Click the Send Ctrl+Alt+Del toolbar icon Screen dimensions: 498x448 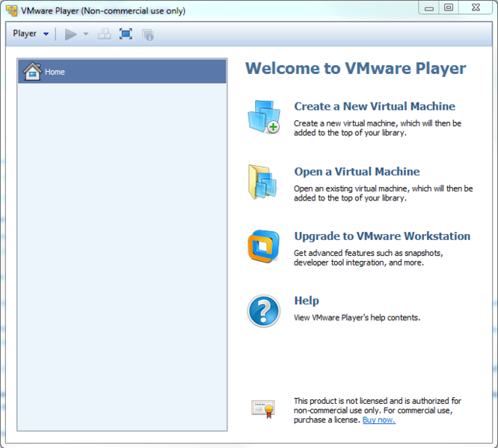(104, 34)
